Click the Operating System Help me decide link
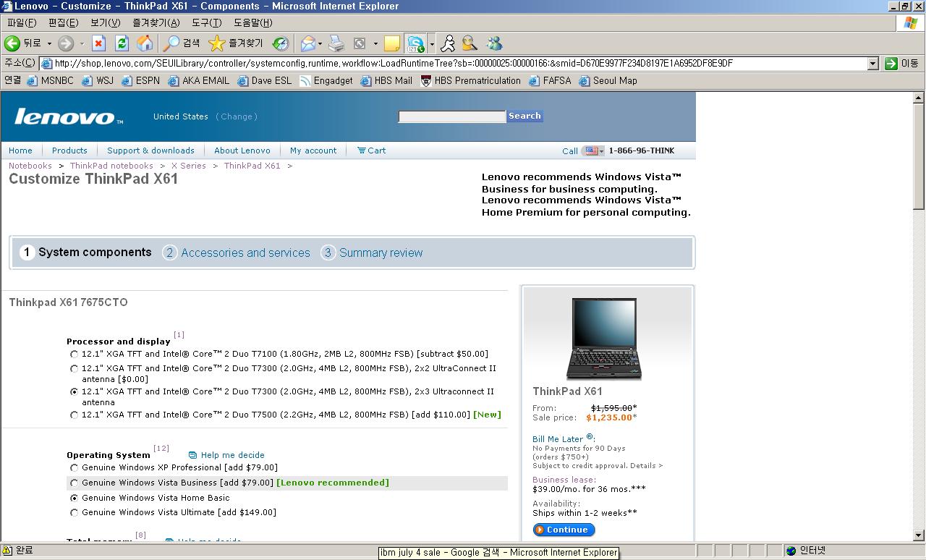 pos(227,455)
